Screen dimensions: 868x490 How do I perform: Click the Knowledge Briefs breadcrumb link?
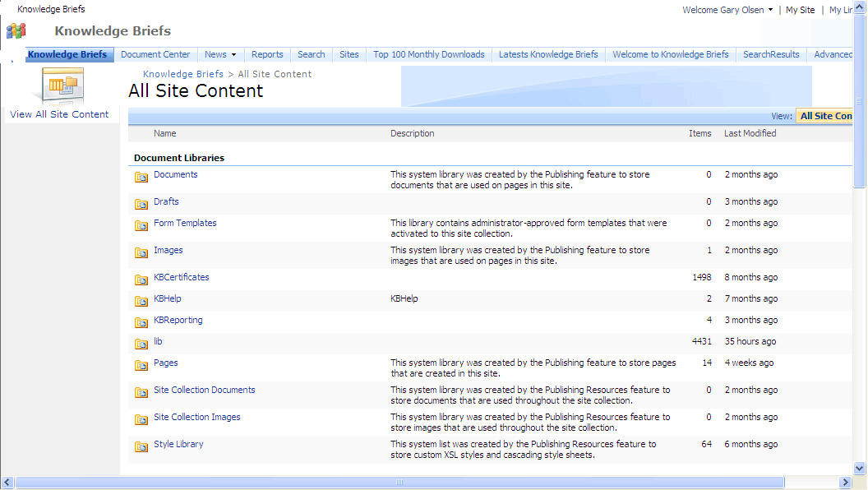click(x=182, y=74)
